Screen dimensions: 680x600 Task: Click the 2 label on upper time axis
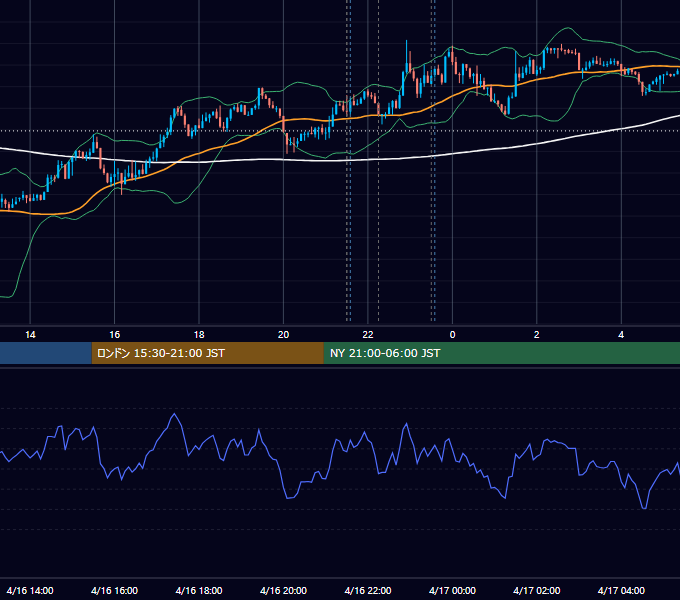point(536,335)
